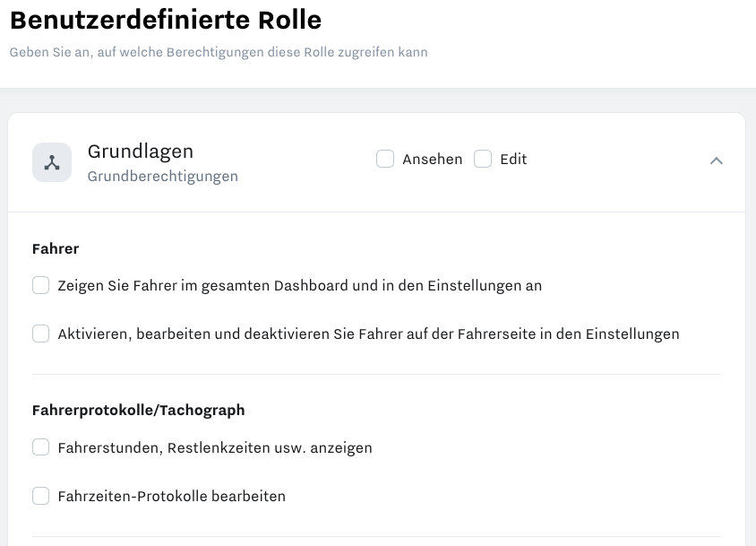Click the Fahrerprotokolle/Tachograph group heading
Image resolution: width=756 pixels, height=546 pixels.
click(138, 410)
